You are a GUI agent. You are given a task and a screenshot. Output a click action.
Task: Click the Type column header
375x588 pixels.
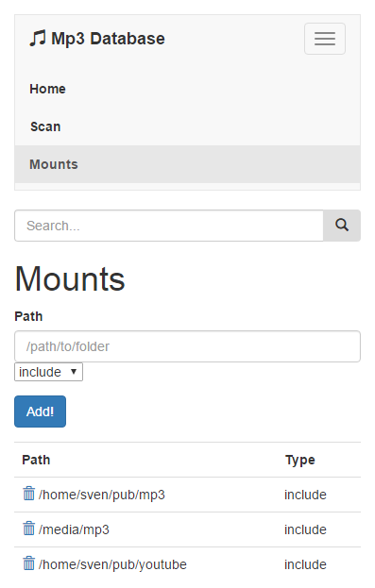click(300, 460)
